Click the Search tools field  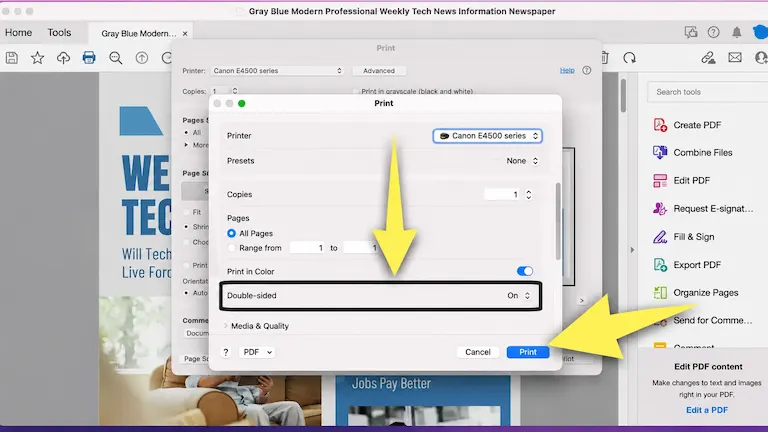click(x=708, y=92)
